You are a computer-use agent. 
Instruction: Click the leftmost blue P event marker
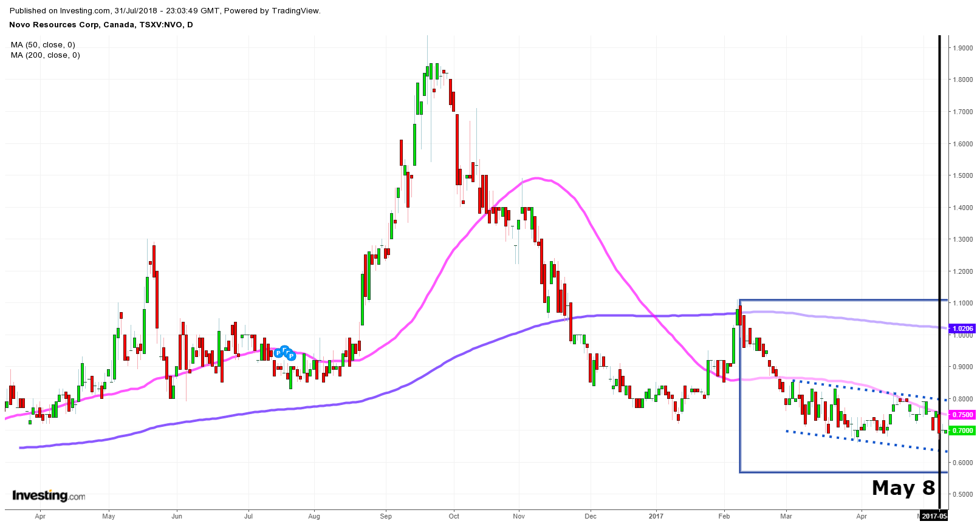278,353
